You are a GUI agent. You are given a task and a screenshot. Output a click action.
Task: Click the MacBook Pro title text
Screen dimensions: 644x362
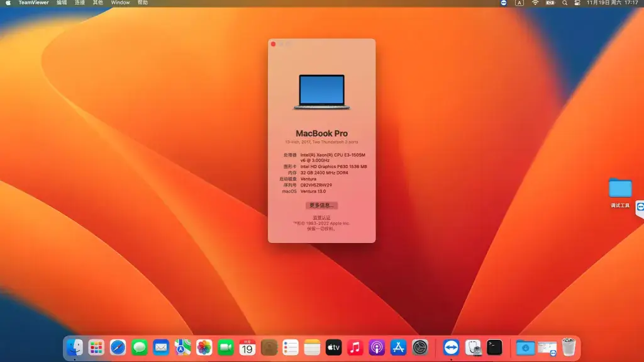(x=321, y=133)
